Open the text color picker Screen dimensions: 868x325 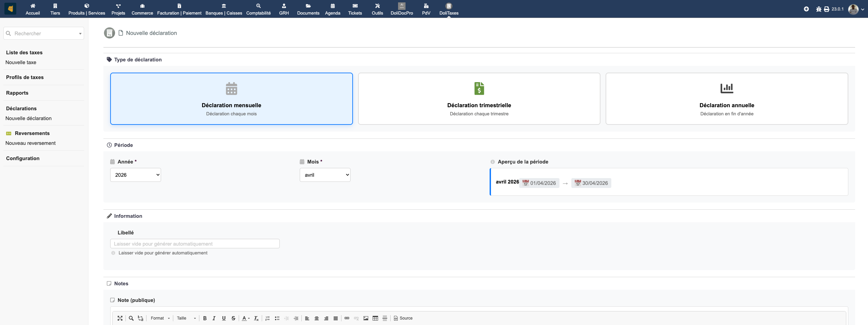pyautogui.click(x=245, y=318)
